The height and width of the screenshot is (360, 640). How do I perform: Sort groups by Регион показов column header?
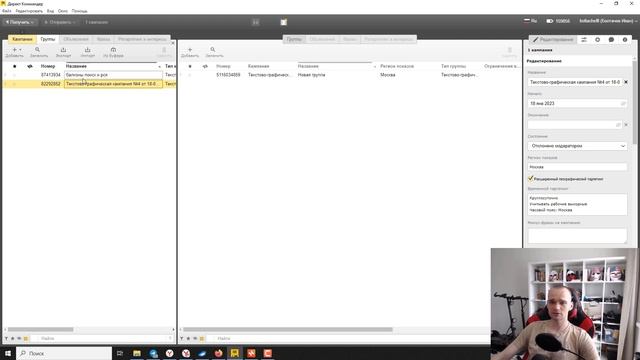(397, 66)
